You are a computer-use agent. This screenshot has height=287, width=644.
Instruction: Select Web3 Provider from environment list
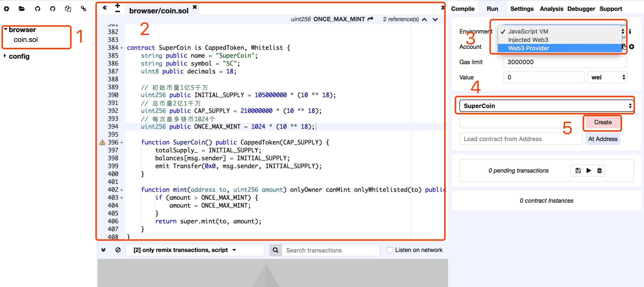point(529,48)
